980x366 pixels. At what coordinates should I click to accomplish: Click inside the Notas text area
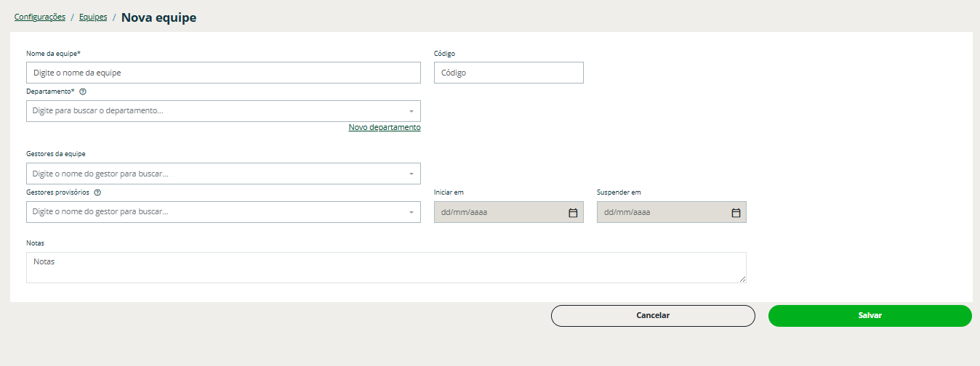385,267
